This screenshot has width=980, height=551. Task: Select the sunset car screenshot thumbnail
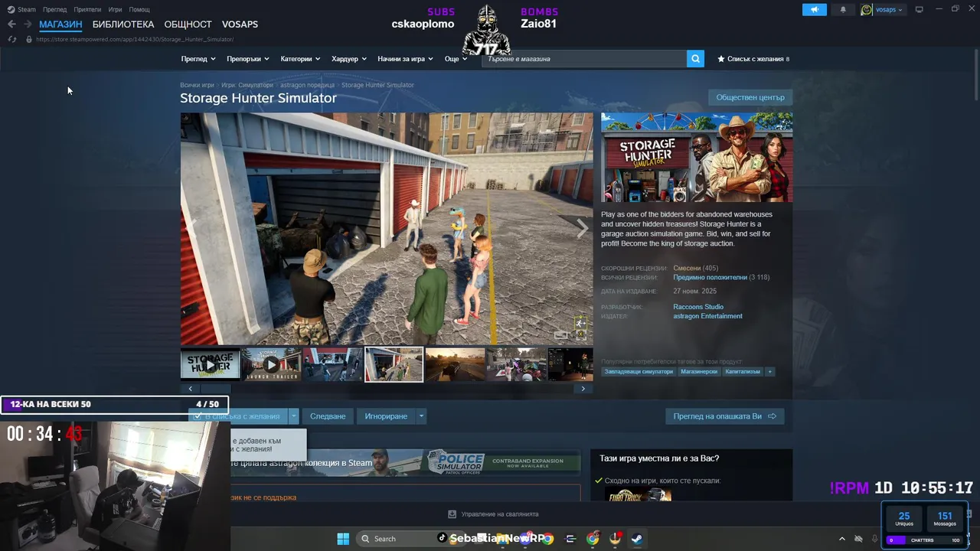(x=455, y=364)
